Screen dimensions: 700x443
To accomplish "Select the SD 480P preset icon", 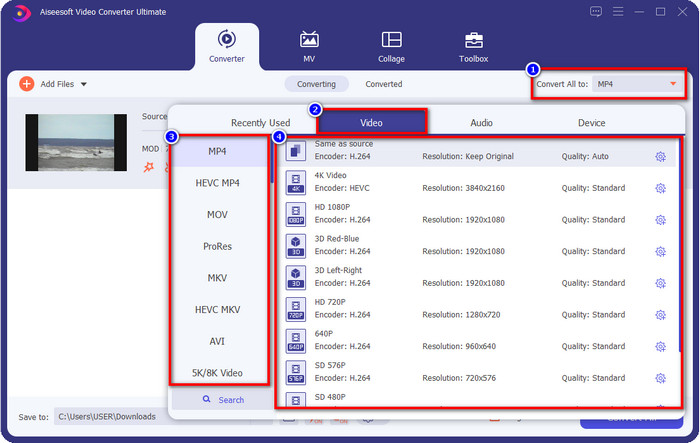I will point(296,400).
